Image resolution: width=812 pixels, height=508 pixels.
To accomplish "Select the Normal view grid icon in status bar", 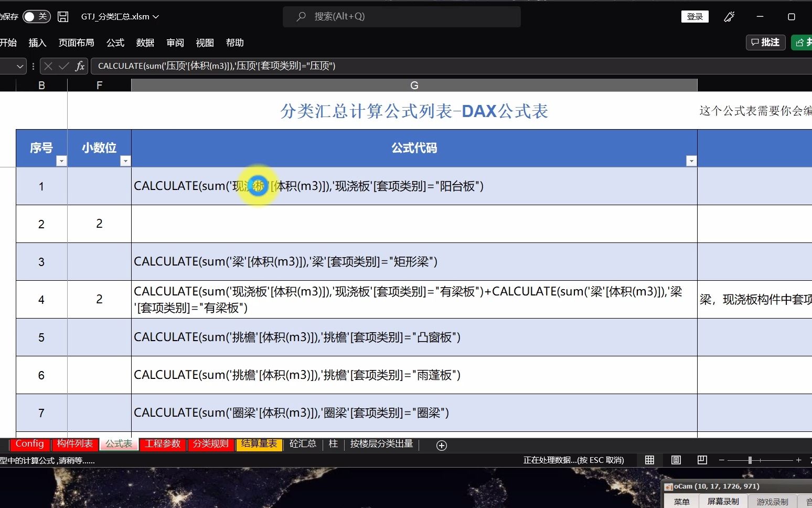I will (x=649, y=460).
